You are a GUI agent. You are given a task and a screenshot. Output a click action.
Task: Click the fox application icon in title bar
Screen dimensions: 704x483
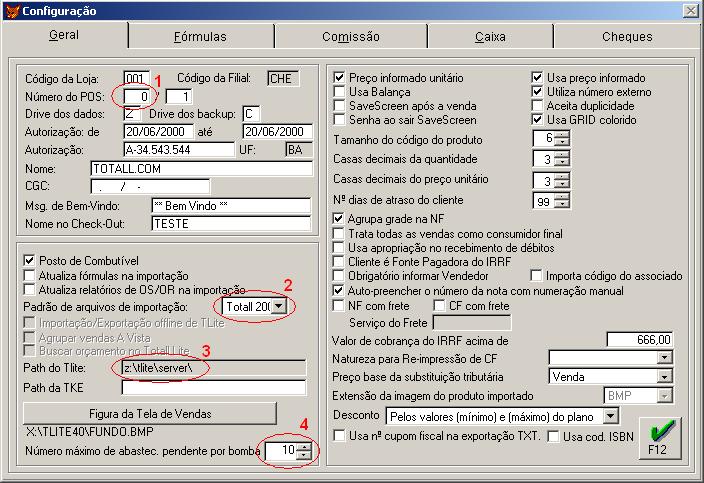pyautogui.click(x=13, y=11)
